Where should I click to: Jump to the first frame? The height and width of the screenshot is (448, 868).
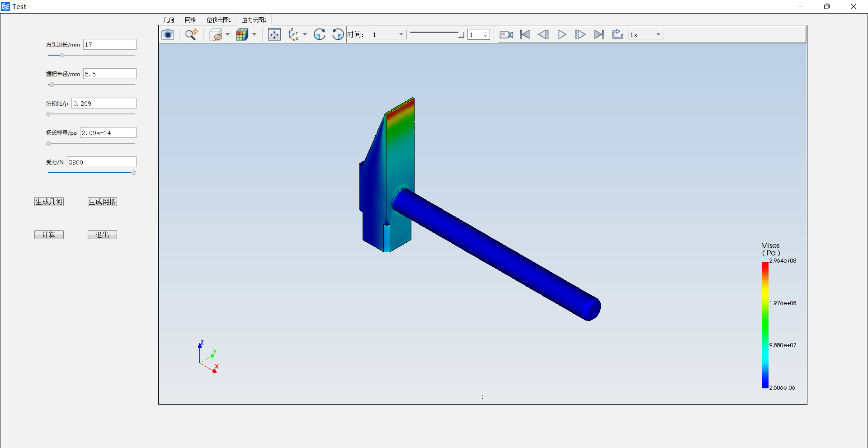coord(525,34)
